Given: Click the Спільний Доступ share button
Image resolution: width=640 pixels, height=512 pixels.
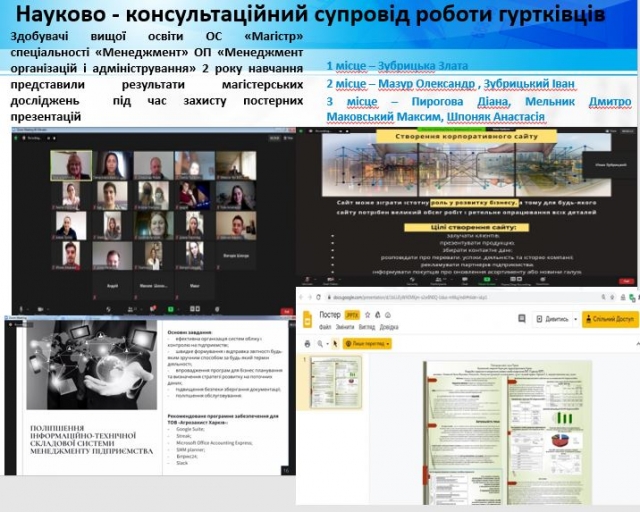Looking at the screenshot, I should pos(610,319).
